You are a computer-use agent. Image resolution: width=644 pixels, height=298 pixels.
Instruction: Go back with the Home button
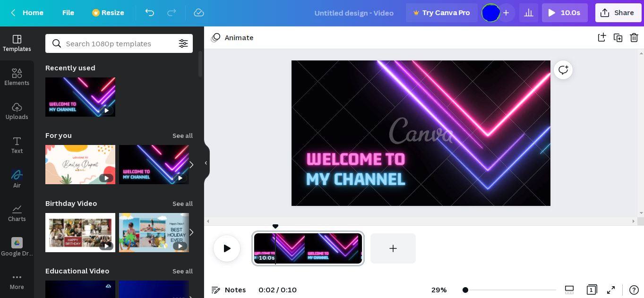pyautogui.click(x=27, y=13)
